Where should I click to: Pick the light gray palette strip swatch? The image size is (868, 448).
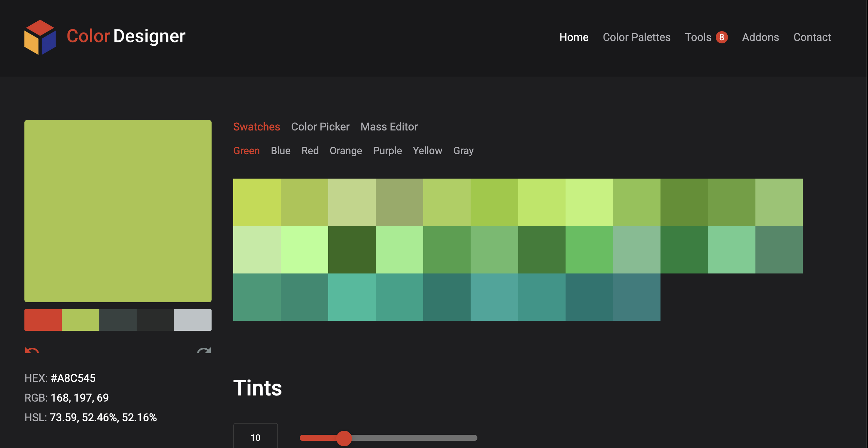point(193,320)
